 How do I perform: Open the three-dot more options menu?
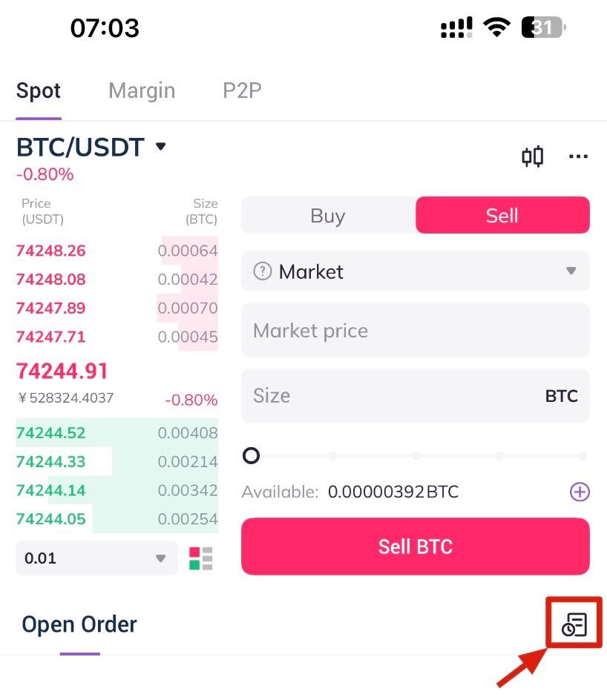578,156
